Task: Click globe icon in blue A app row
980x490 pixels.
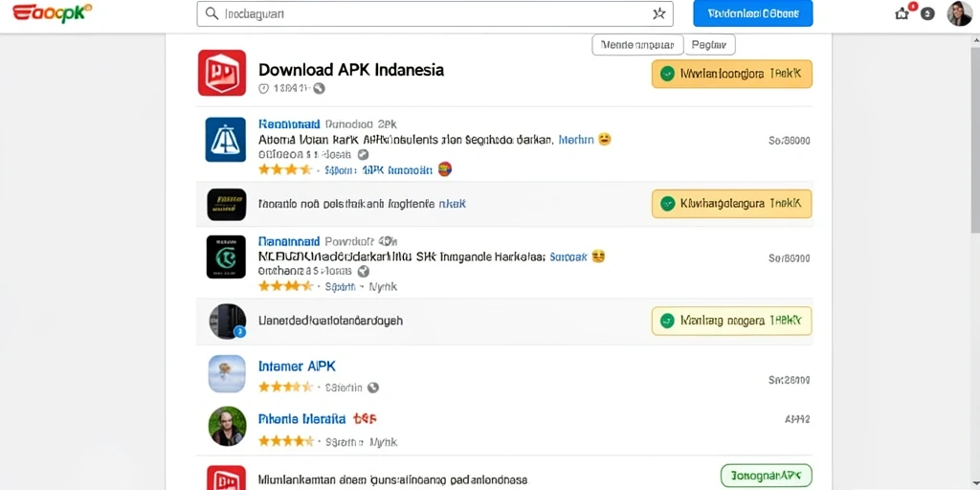Action: tap(363, 154)
